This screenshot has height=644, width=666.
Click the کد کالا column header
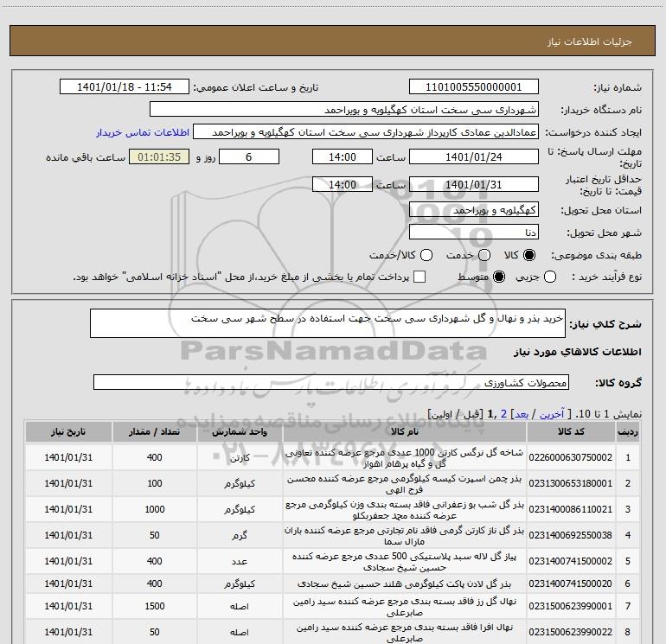point(571,431)
